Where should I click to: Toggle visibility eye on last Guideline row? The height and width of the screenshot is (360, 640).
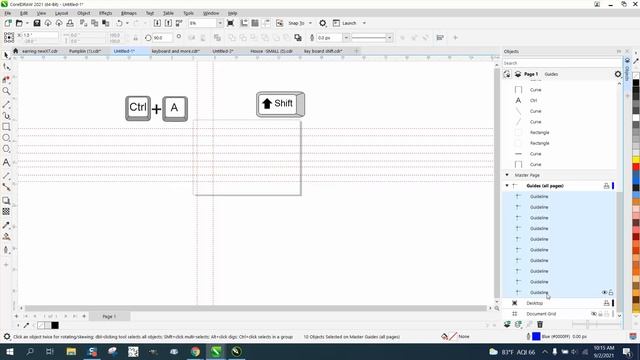pyautogui.click(x=604, y=293)
